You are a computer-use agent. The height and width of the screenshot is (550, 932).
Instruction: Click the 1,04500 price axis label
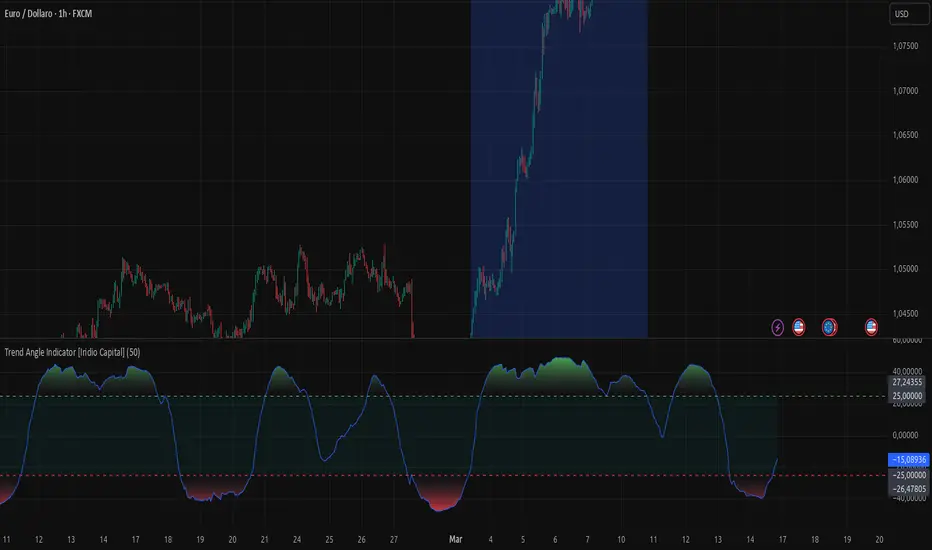[x=905, y=313]
